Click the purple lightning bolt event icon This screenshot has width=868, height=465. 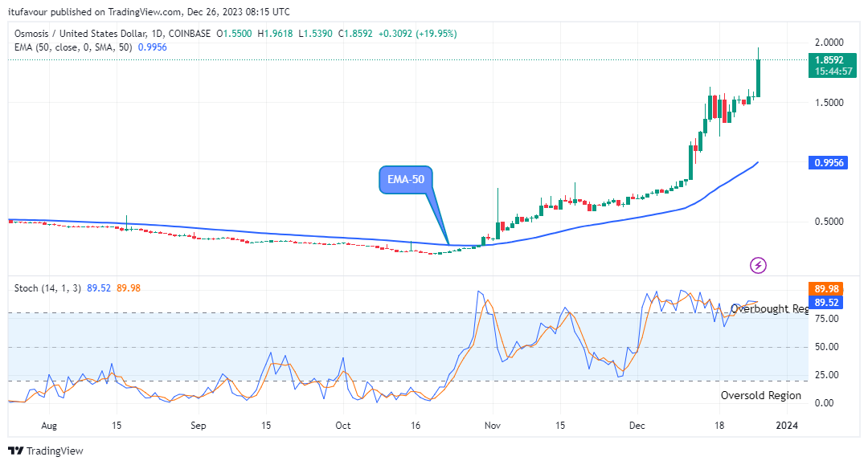(x=758, y=265)
